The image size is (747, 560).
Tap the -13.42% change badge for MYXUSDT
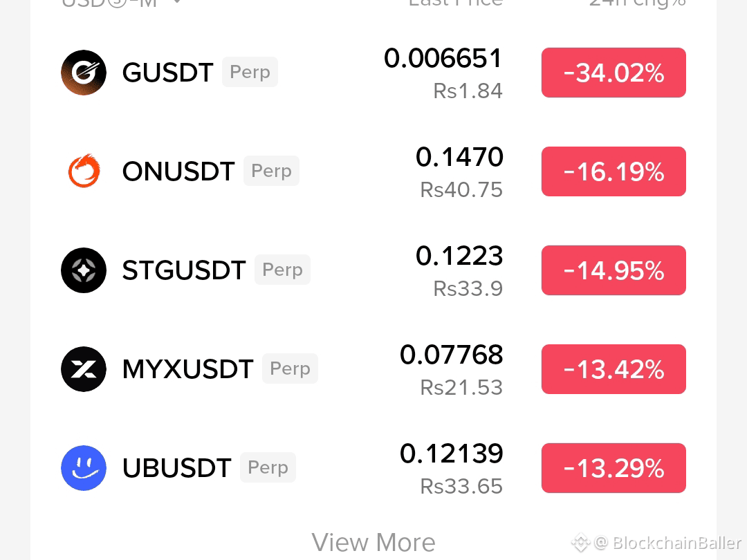[614, 369]
